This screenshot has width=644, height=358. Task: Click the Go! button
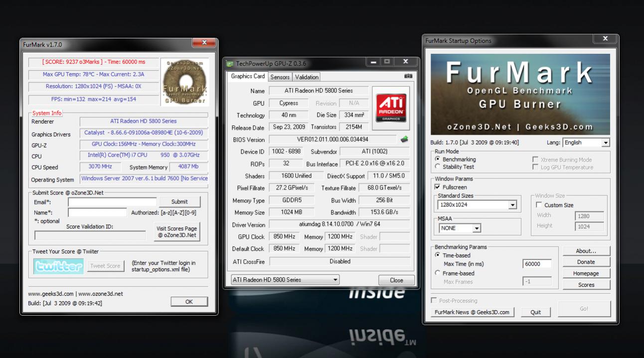(x=584, y=309)
